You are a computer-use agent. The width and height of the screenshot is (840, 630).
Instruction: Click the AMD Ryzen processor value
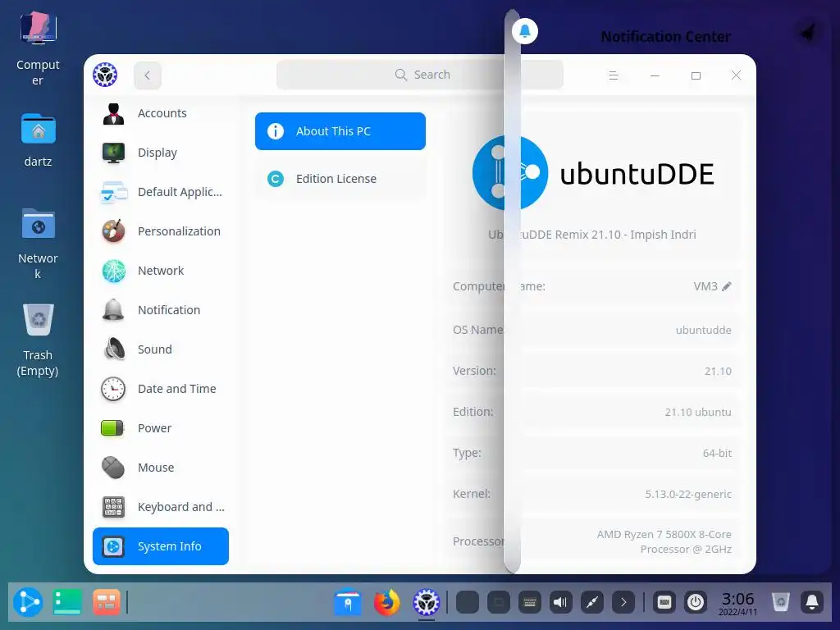click(664, 541)
